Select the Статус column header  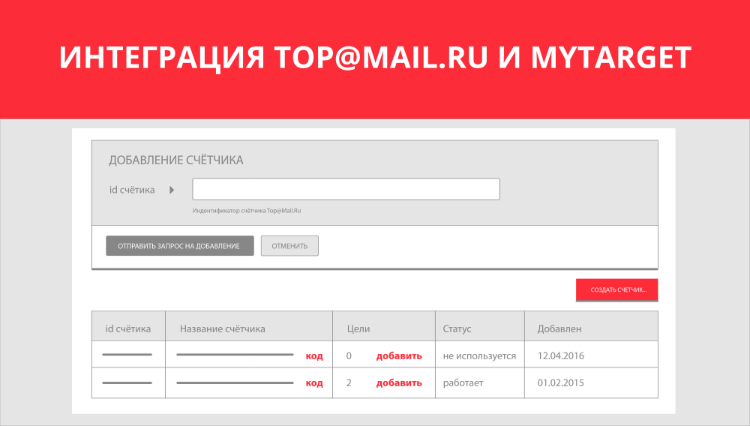pos(480,328)
